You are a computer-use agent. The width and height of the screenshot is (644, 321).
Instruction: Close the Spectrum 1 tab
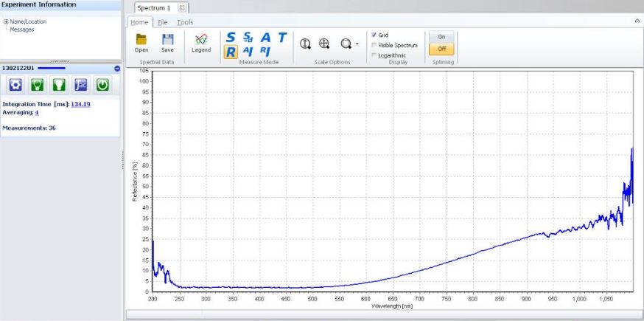[x=182, y=7]
